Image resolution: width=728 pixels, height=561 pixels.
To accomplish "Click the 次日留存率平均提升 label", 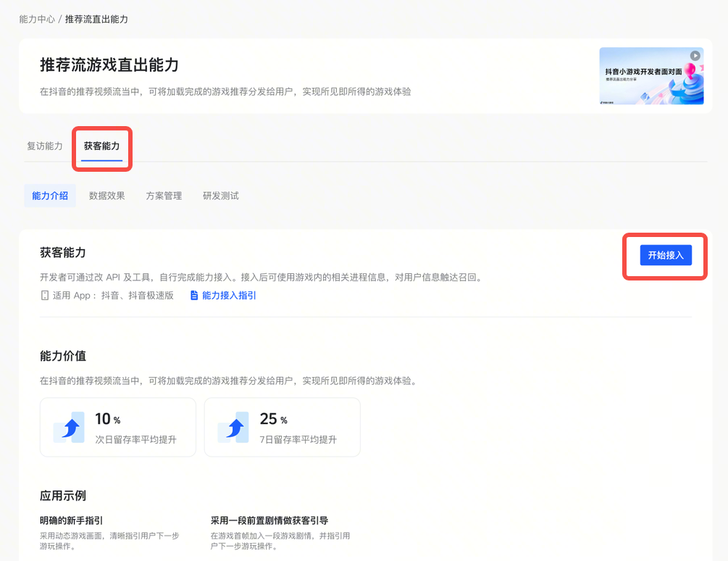I will click(135, 440).
